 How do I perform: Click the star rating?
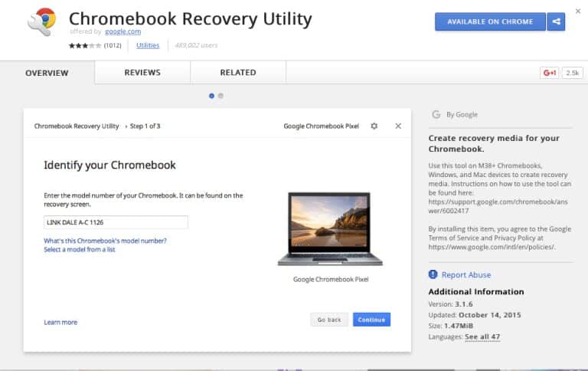pyautogui.click(x=85, y=45)
